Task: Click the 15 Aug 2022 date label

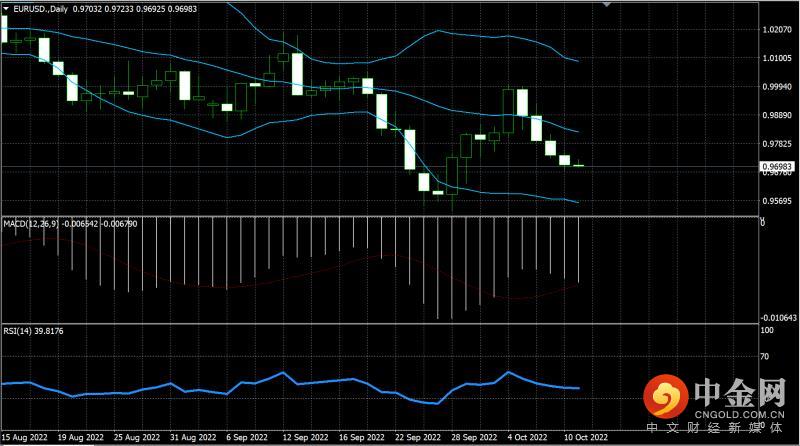Action: (x=24, y=437)
